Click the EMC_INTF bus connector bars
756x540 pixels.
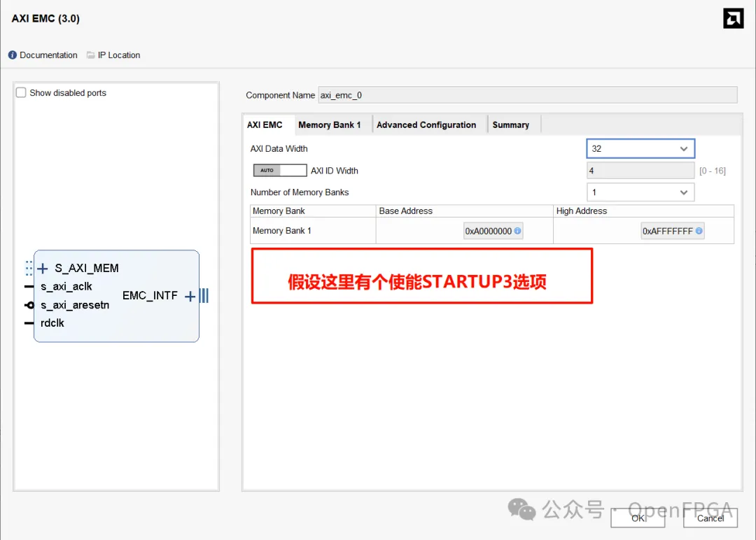click(204, 297)
